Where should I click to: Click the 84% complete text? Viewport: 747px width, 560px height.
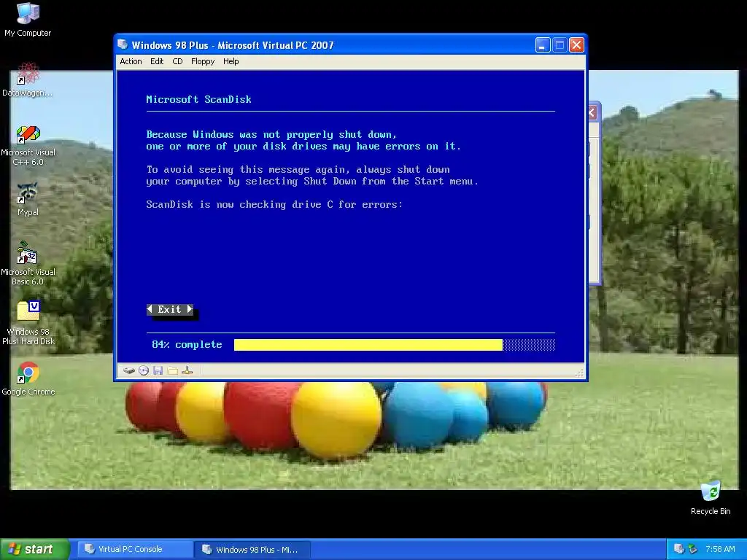tap(187, 345)
